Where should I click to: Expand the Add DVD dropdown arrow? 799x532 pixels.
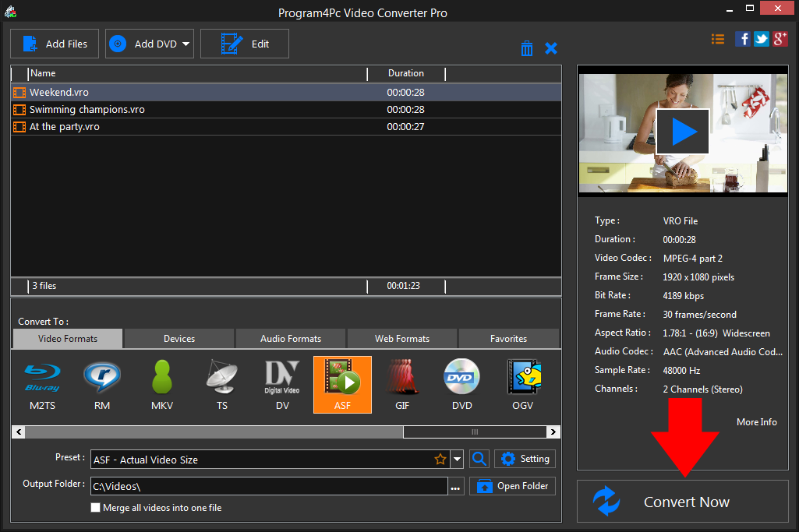(187, 44)
